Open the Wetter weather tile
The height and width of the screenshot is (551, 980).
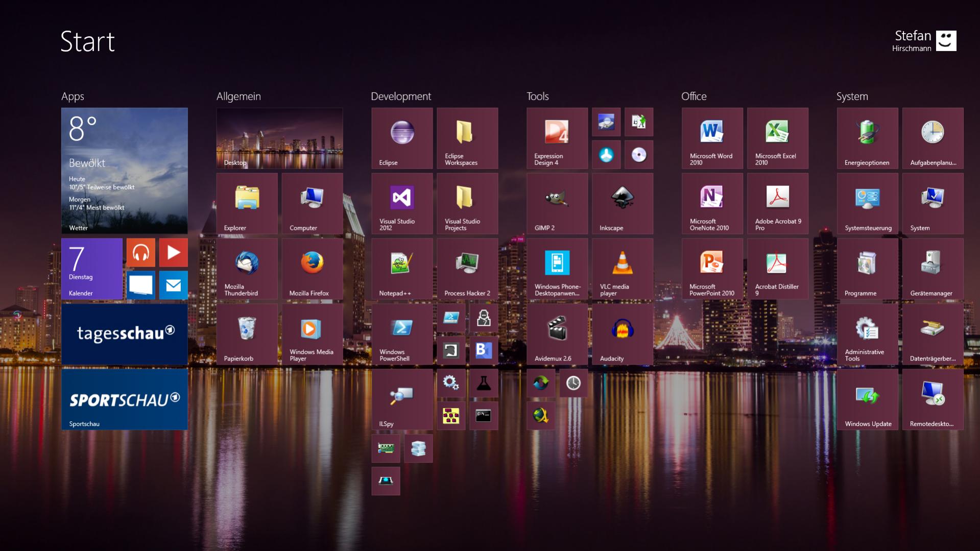point(124,171)
